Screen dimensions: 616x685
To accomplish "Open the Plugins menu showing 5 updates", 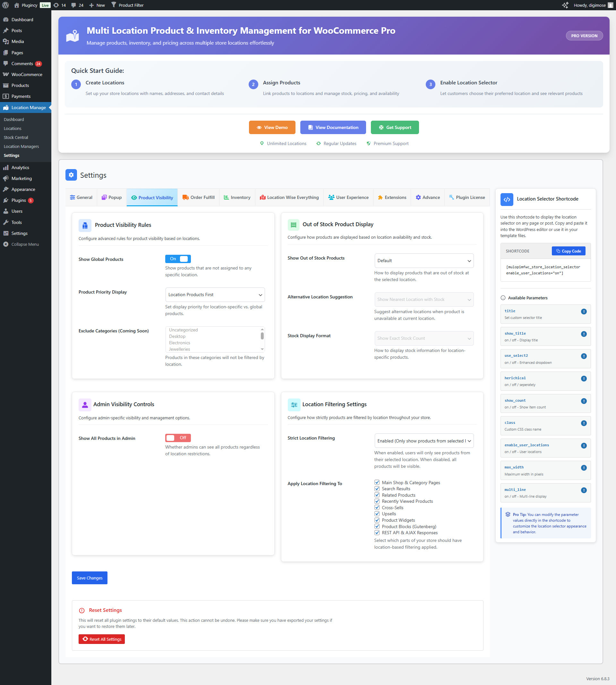I will tap(18, 200).
